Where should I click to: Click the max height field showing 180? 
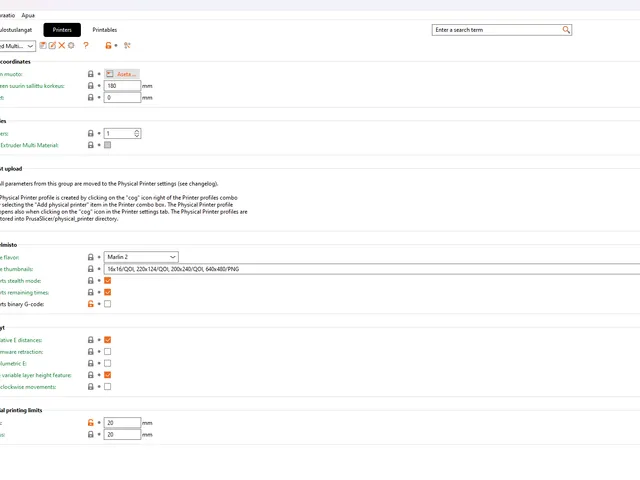(x=122, y=86)
